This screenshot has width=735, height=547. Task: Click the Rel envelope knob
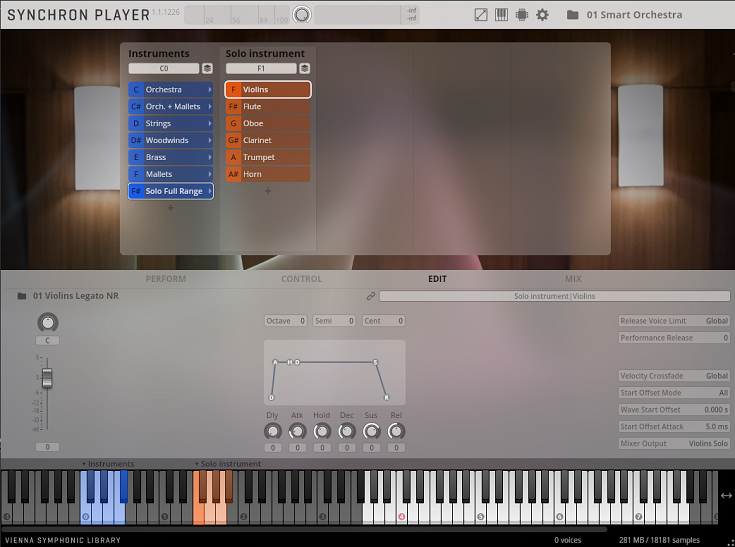pyautogui.click(x=396, y=431)
